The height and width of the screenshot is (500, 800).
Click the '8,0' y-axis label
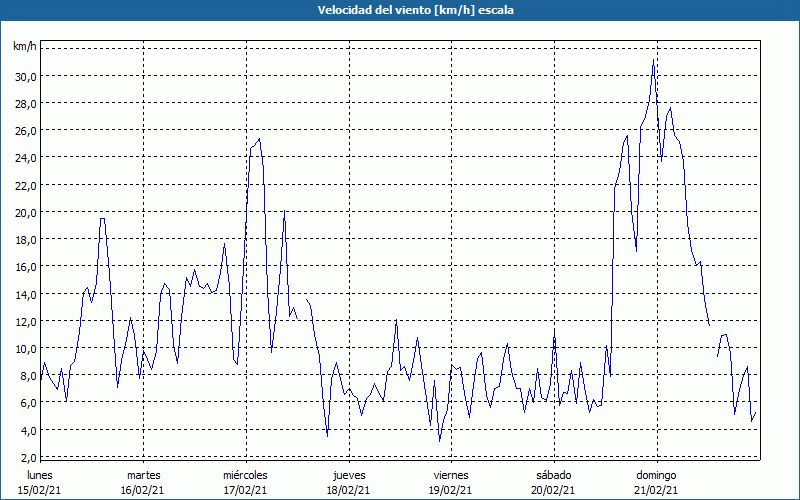click(x=29, y=376)
